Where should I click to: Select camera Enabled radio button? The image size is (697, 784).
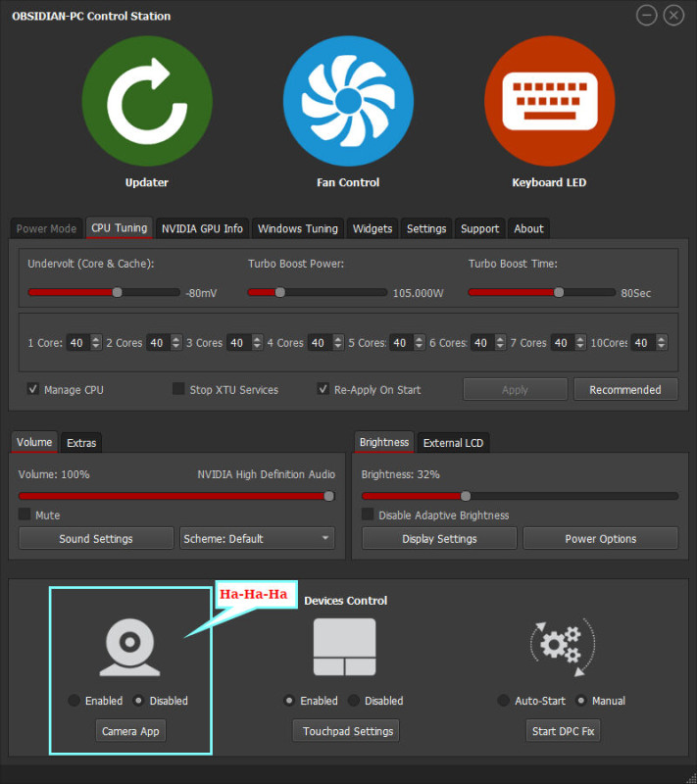(x=74, y=701)
